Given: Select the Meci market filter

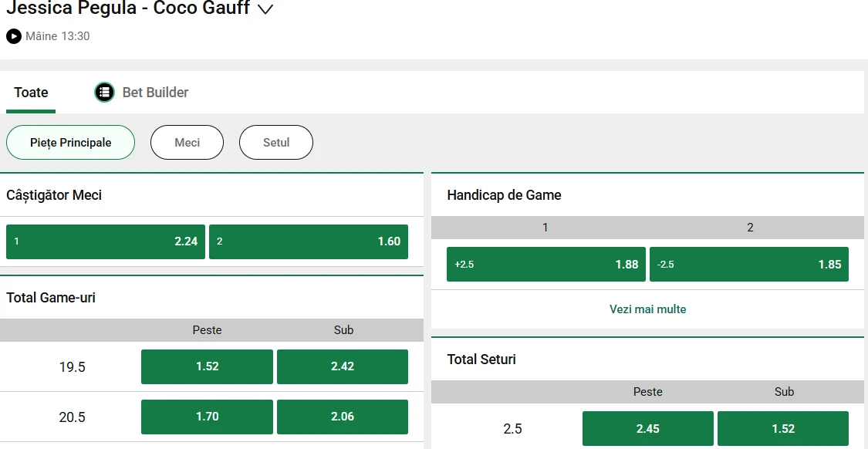Looking at the screenshot, I should (187, 143).
